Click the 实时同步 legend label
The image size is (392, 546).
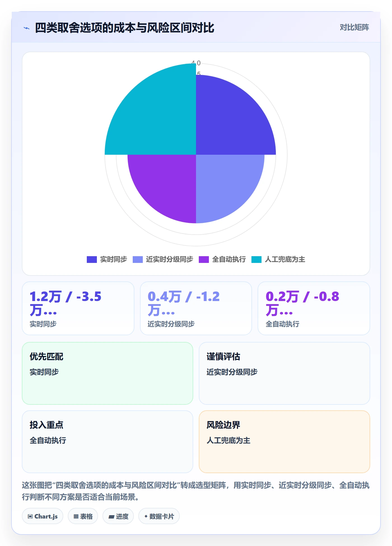(114, 260)
